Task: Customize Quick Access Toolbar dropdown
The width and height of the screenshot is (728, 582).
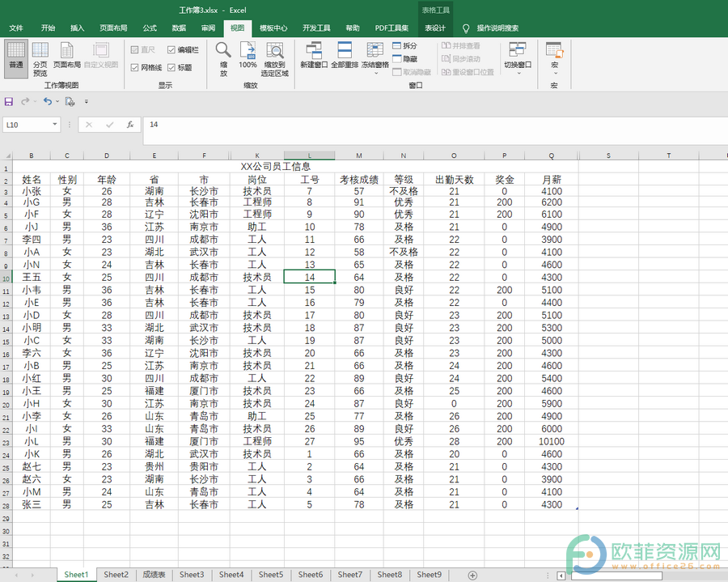Action: coord(87,101)
